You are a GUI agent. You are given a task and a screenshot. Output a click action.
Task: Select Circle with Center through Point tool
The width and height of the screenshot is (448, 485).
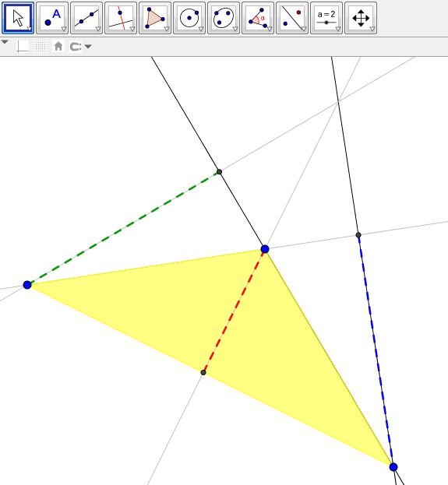(189, 18)
